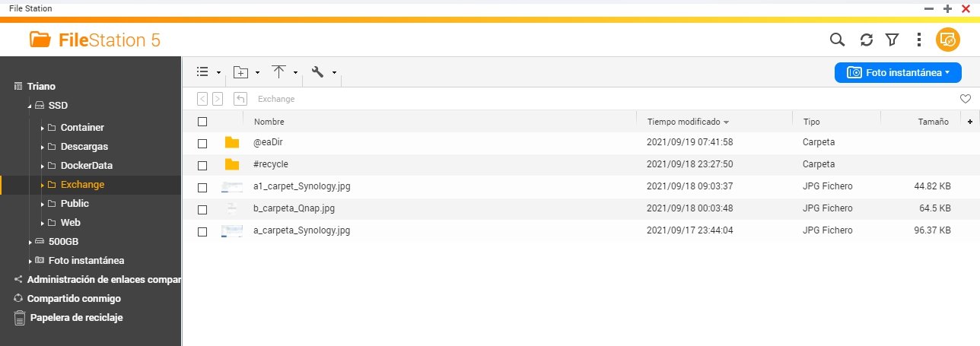Expand the Container folder in sidebar

click(x=42, y=128)
